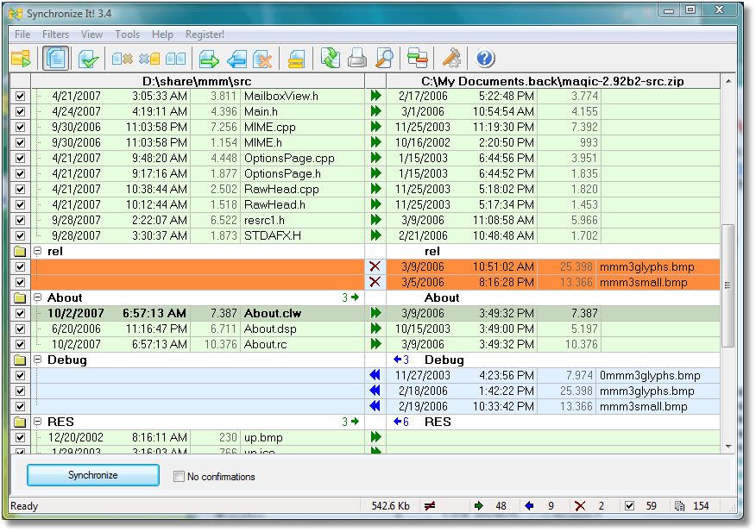This screenshot has width=756, height=532.
Task: Click the vertical scrollbar down arrow
Action: (x=728, y=446)
